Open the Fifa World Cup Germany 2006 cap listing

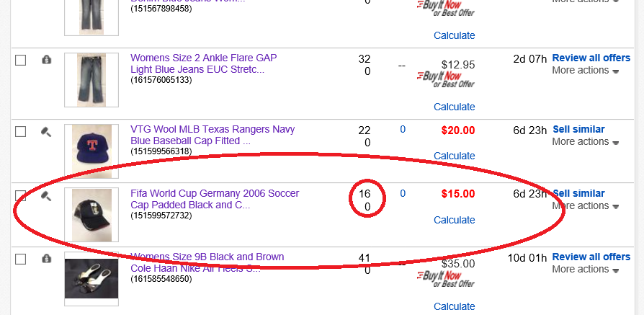214,199
